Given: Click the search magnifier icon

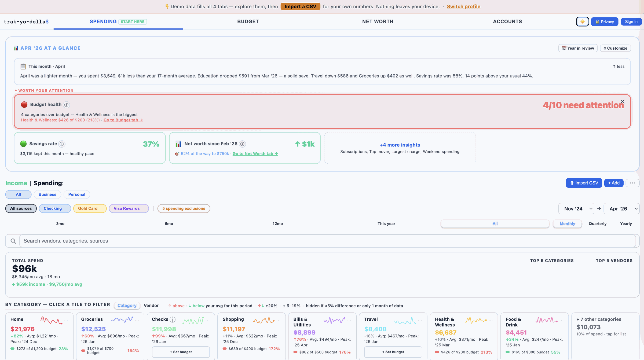Looking at the screenshot, I should point(13,241).
